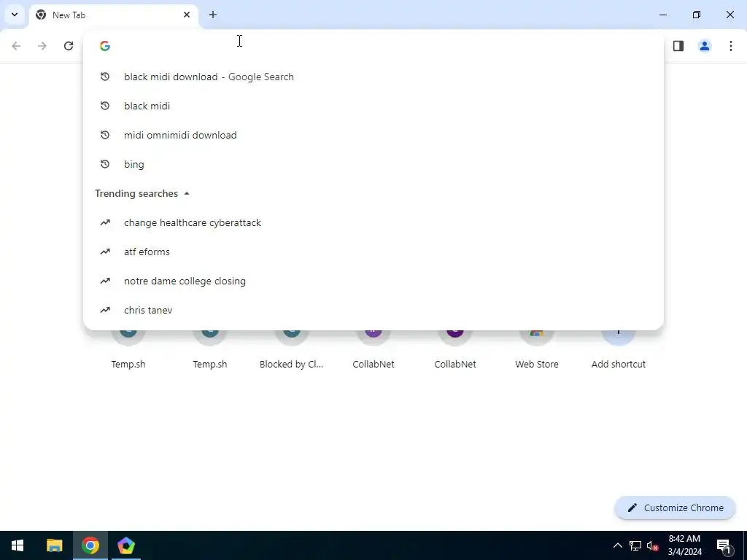Click the browser Back arrow
The width and height of the screenshot is (747, 560).
(x=16, y=46)
